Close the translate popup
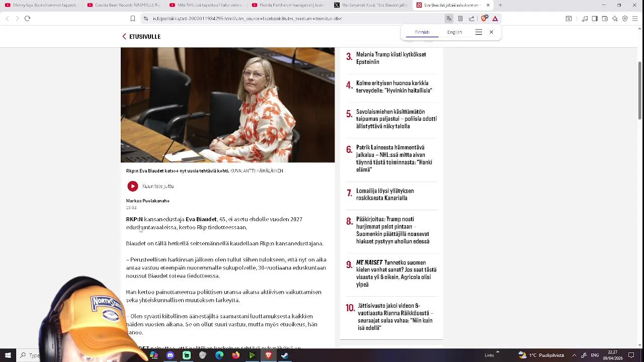644x362 pixels. 492,32
